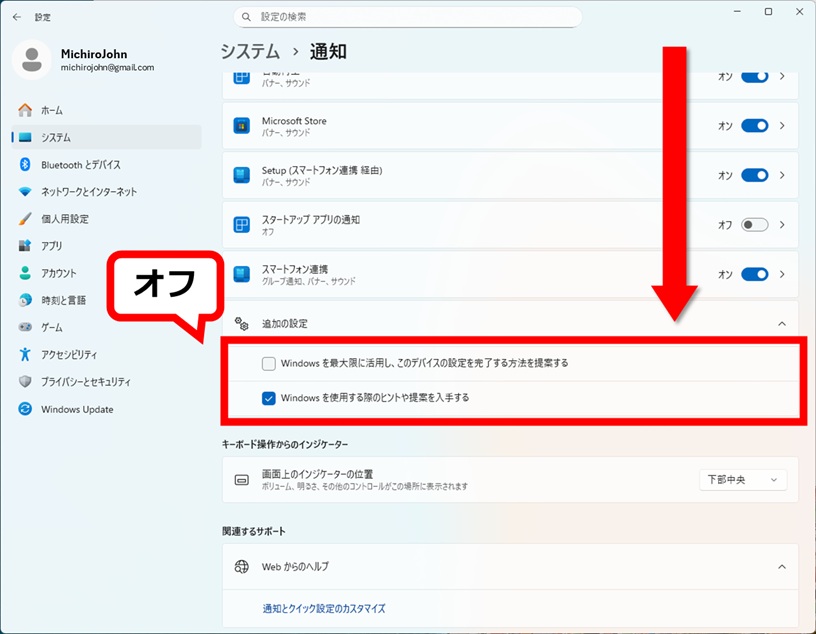
Task: Click the スマートフォン連携 app icon
Action: point(241,274)
